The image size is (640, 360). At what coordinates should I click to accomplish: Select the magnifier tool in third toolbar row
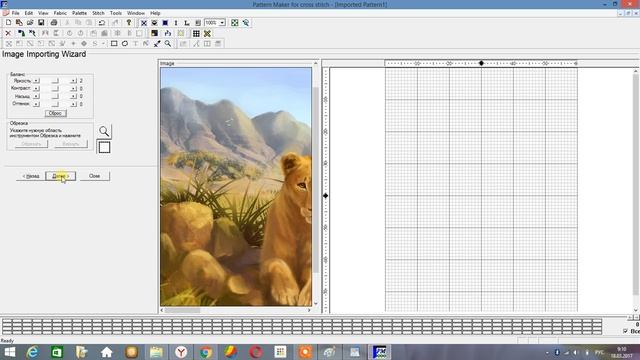tap(168, 44)
